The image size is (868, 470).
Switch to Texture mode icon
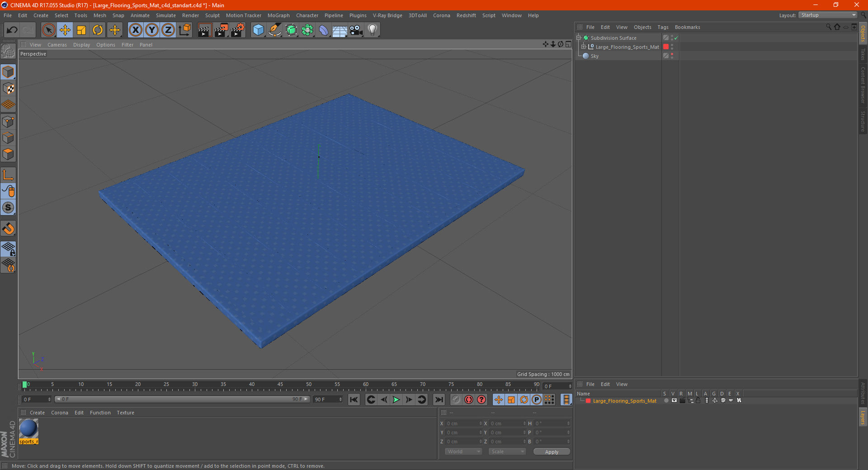coord(8,89)
